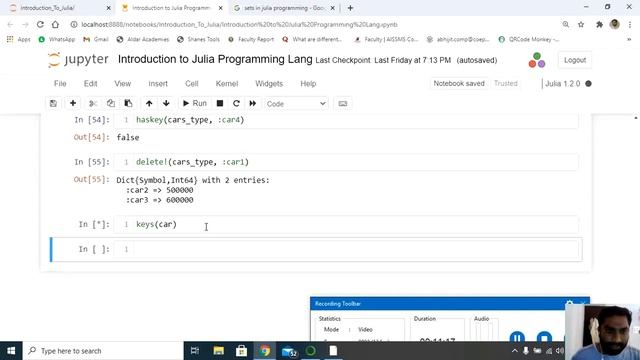Open the File menu
The height and width of the screenshot is (360, 640).
(x=60, y=84)
